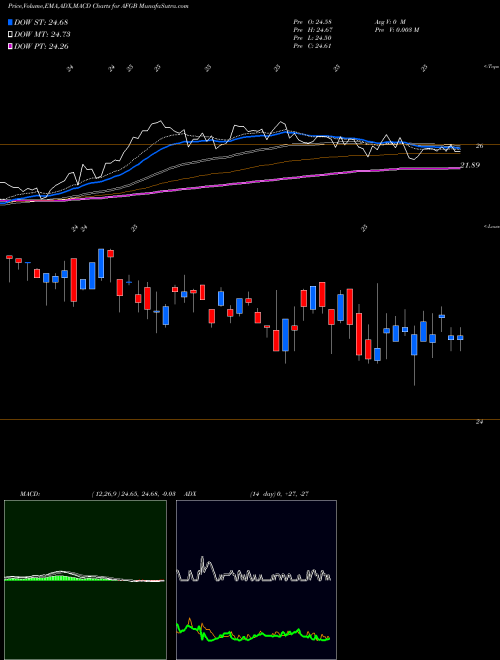
Task: Click the '24' axis label below candlesticks
Action: click(479, 422)
